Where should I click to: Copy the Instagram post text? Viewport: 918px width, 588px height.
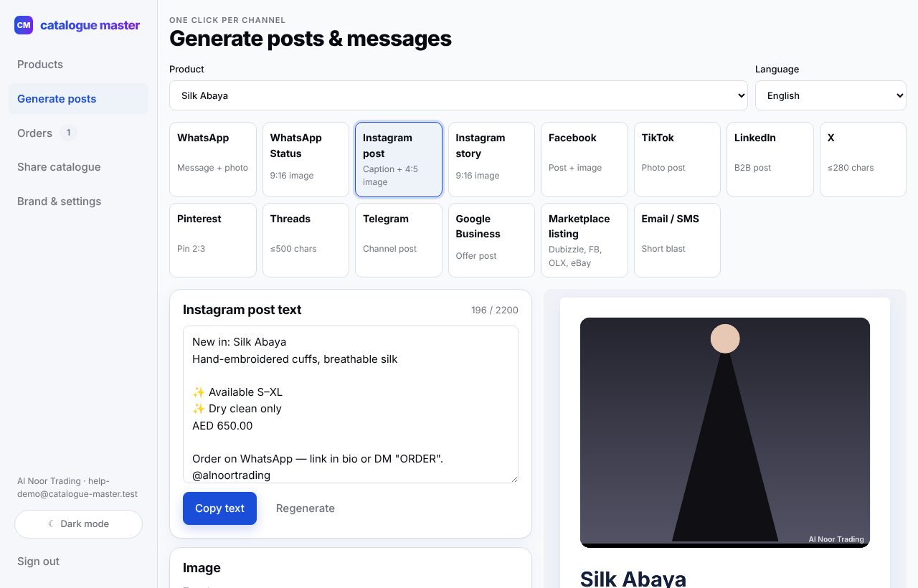coord(219,508)
